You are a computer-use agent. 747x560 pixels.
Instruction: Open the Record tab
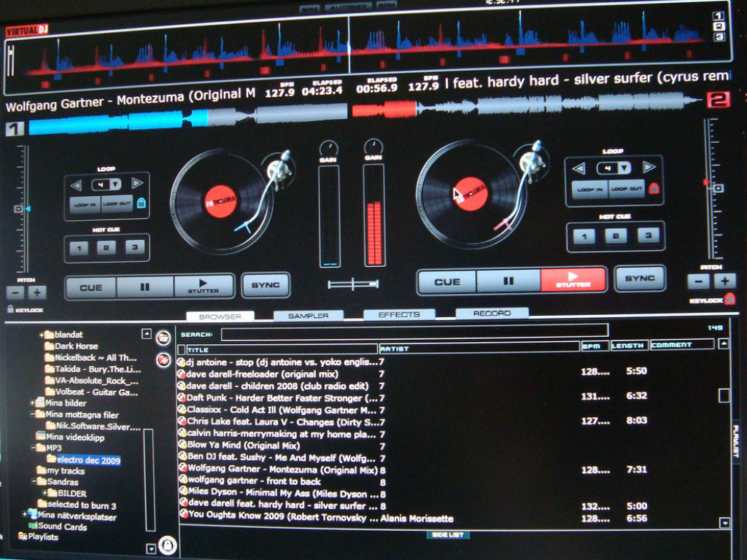click(492, 313)
